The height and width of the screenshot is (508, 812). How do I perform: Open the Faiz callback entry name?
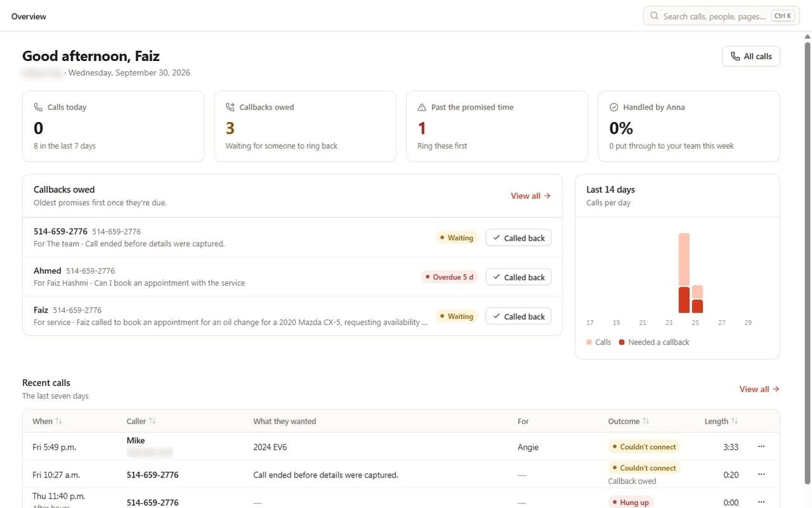tap(41, 310)
